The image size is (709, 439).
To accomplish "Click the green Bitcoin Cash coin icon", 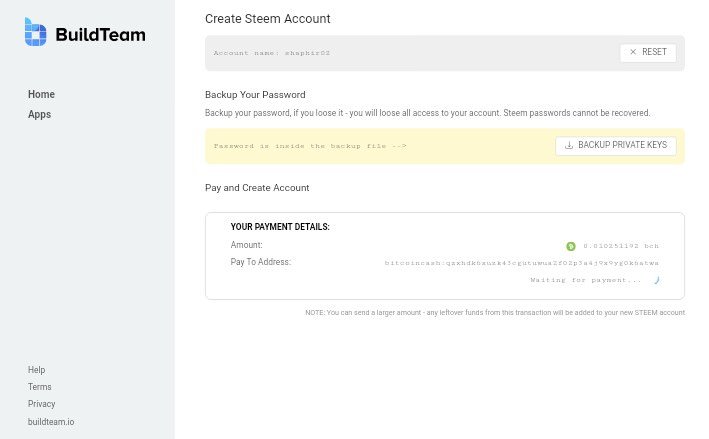I will [x=571, y=246].
